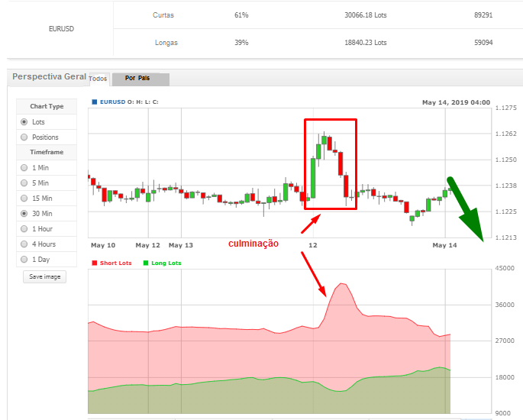Screen dimensions: 523x420
Task: Click the blue EURUSD legend square icon
Action: (x=94, y=102)
